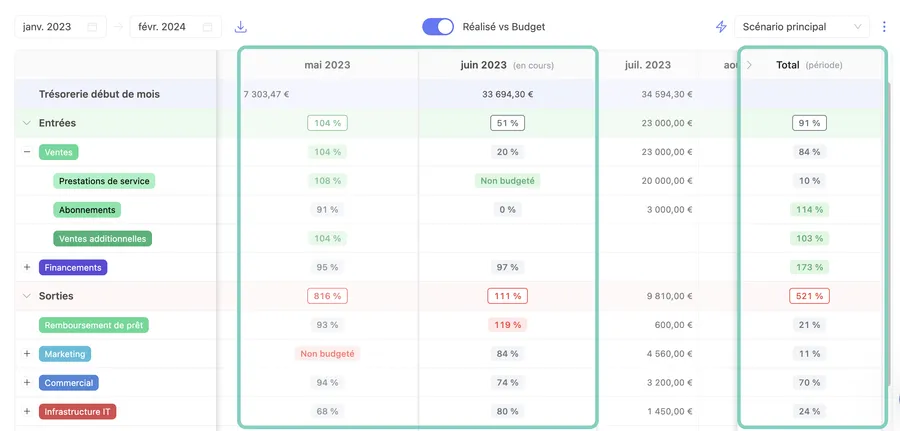Screen dimensions: 900x431
Task: Toggle the Réalisé vs Budget switch
Action: [438, 27]
